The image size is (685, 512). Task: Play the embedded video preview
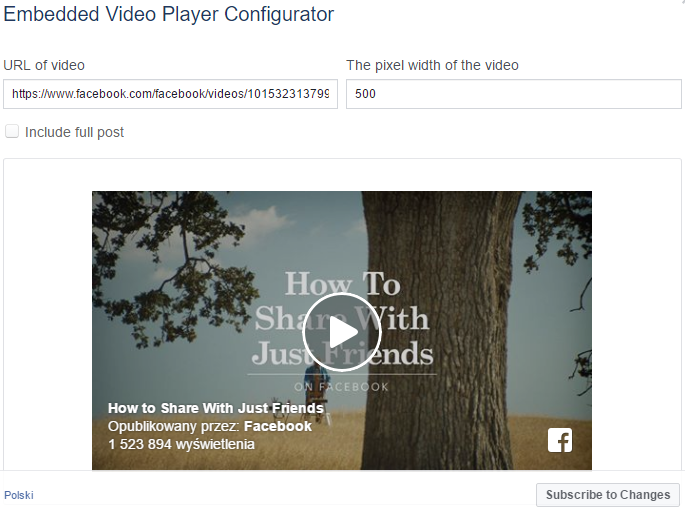[x=342, y=332]
